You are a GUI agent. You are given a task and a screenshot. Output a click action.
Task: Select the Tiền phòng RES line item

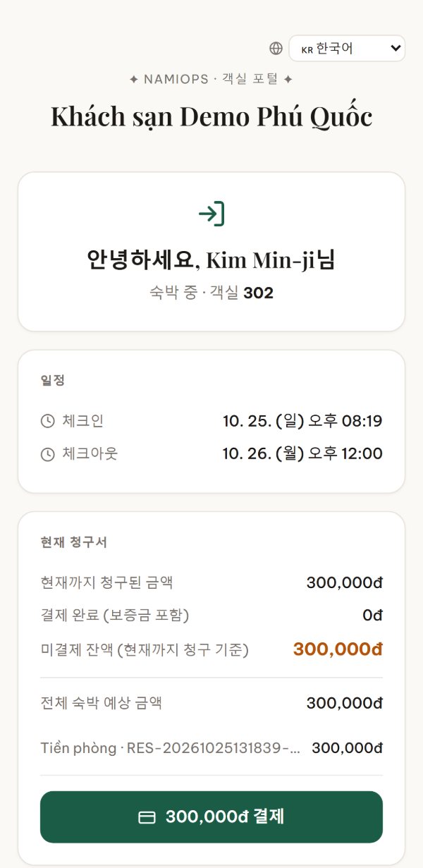(211, 748)
